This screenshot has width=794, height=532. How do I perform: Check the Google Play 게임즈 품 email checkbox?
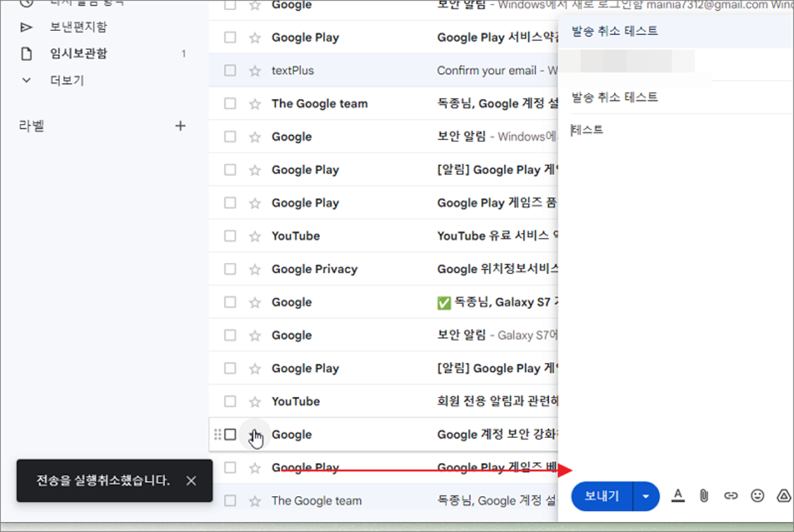coord(230,203)
